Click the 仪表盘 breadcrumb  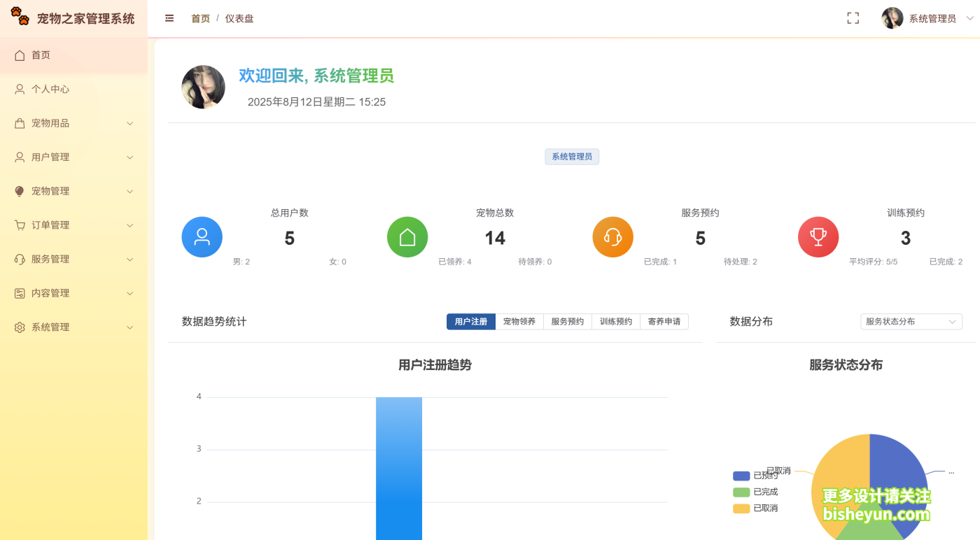tap(239, 18)
